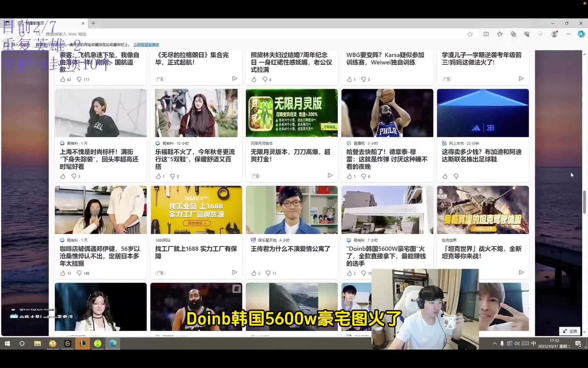588x368 pixels.
Task: Open headline 哈登去快船了！德章泰-穆雷
Action: click(387, 159)
